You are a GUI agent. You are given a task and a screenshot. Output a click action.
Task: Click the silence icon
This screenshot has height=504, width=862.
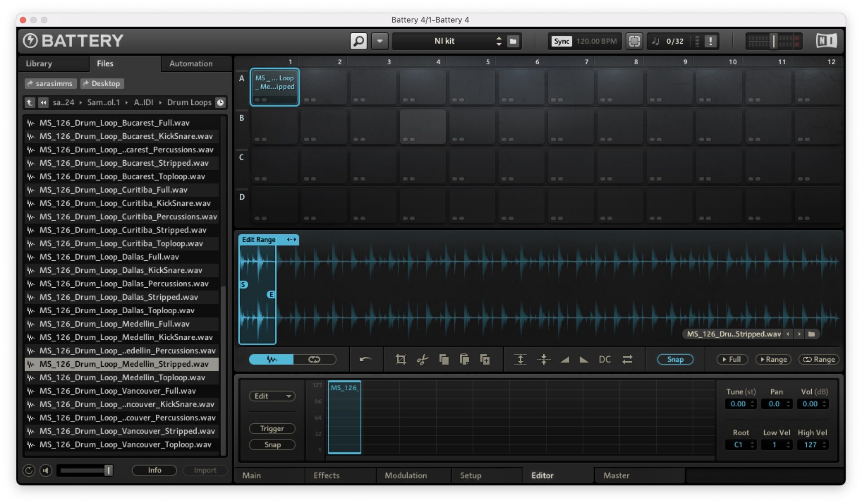pyautogui.click(x=543, y=359)
